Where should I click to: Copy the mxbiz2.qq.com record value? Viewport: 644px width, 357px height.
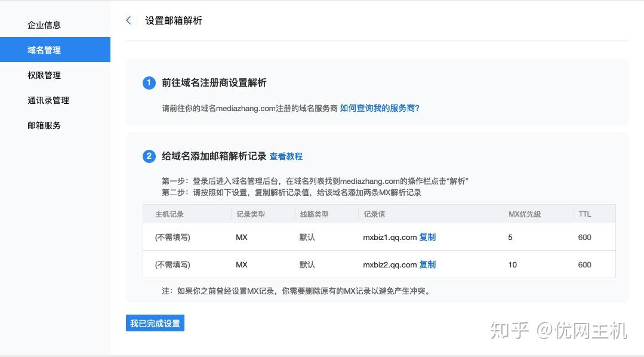[428, 264]
